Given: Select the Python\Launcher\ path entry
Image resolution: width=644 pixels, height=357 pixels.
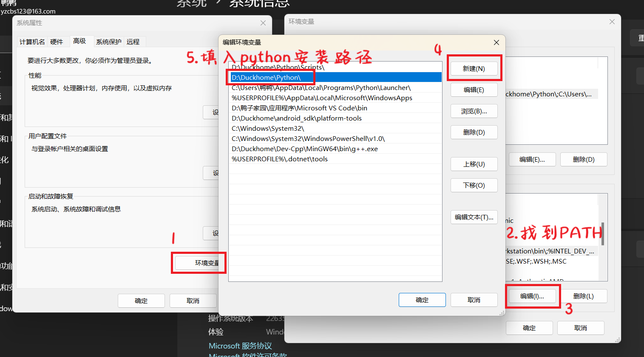Looking at the screenshot, I should tap(335, 87).
